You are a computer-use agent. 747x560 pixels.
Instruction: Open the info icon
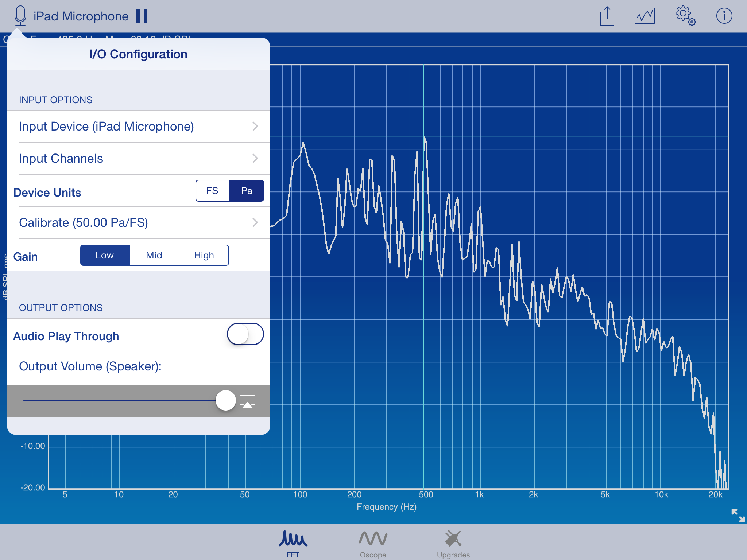coord(724,16)
